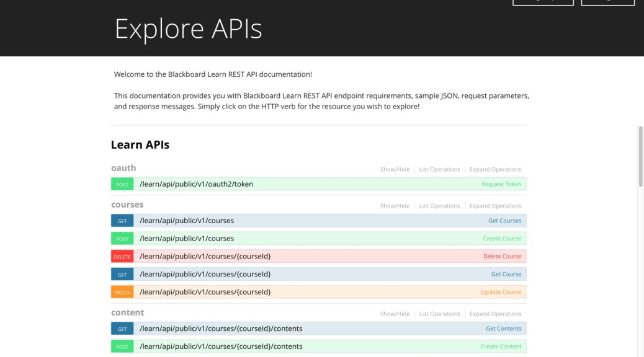Click the GET badge for Get Course
The image size is (644, 357).
(122, 274)
